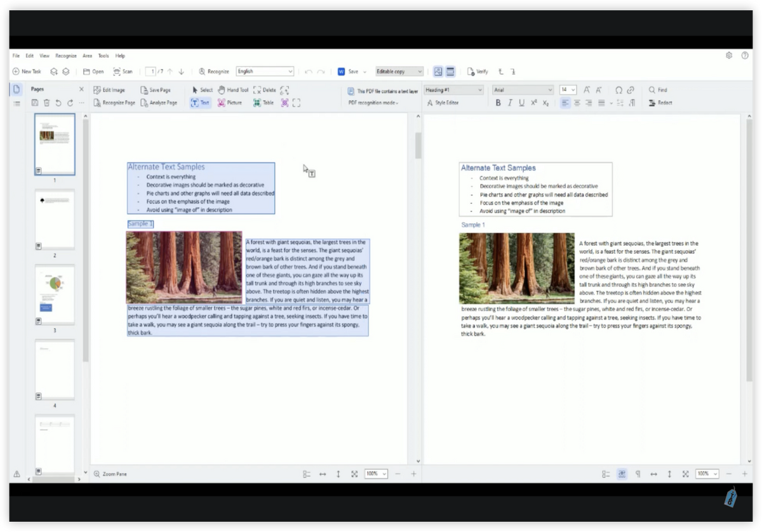Select the Hand Tool
Screen dimensions: 762x532
pyautogui.click(x=233, y=90)
